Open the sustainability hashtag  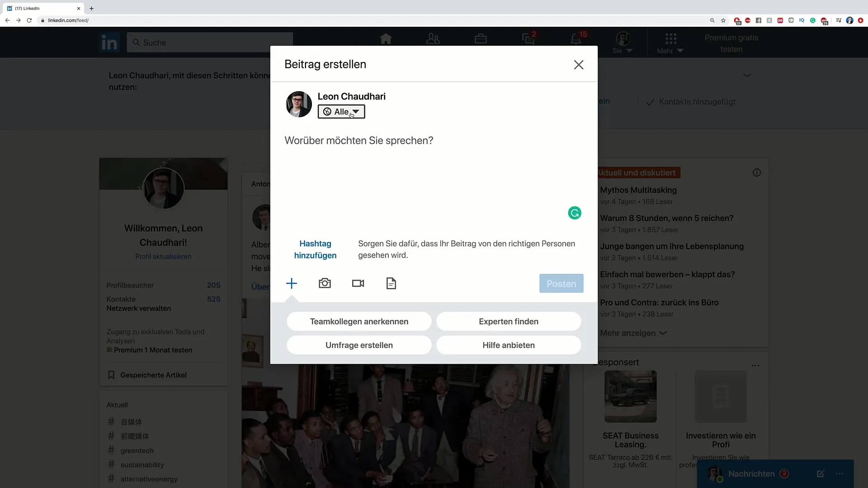(x=142, y=465)
